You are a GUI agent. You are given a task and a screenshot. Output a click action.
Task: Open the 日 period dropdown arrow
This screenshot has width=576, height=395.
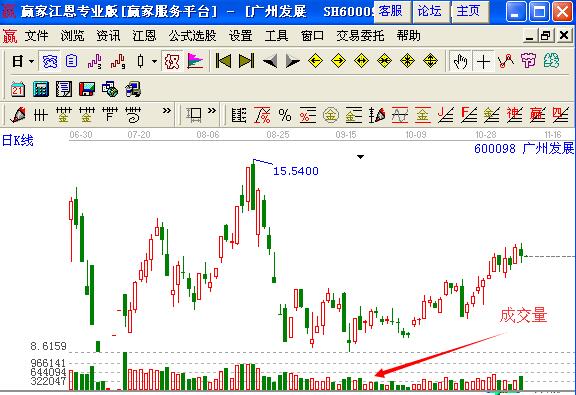32,61
